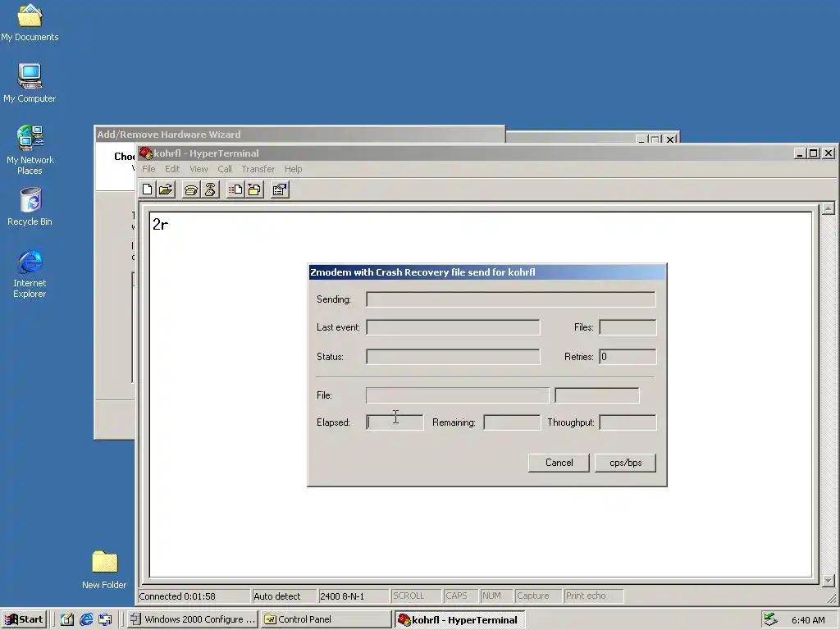Switch to Windows 2000 Configure taskbar button
Screen dimensions: 840x630
pos(193,620)
